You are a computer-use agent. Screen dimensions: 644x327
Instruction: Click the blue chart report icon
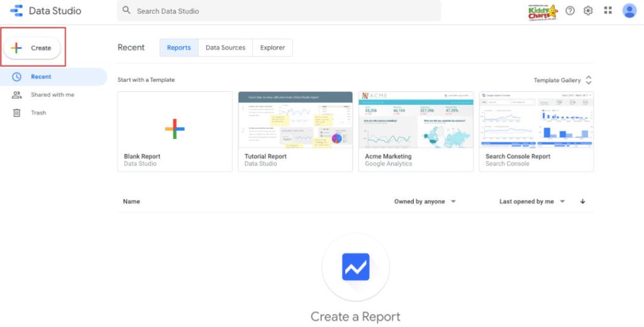pos(356,267)
